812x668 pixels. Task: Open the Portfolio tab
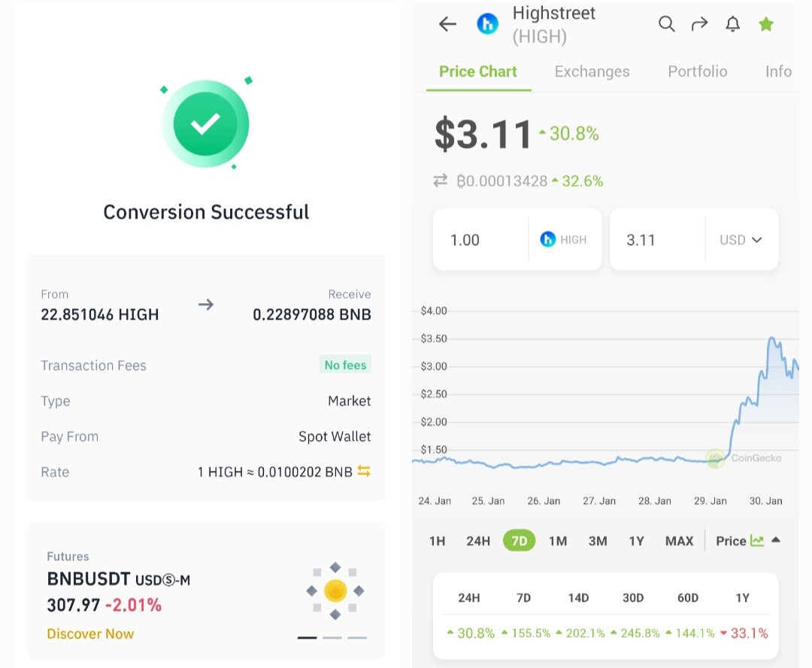[x=698, y=71]
